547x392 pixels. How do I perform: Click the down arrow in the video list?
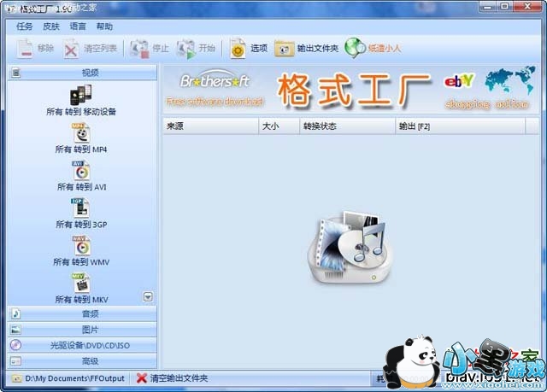(148, 297)
